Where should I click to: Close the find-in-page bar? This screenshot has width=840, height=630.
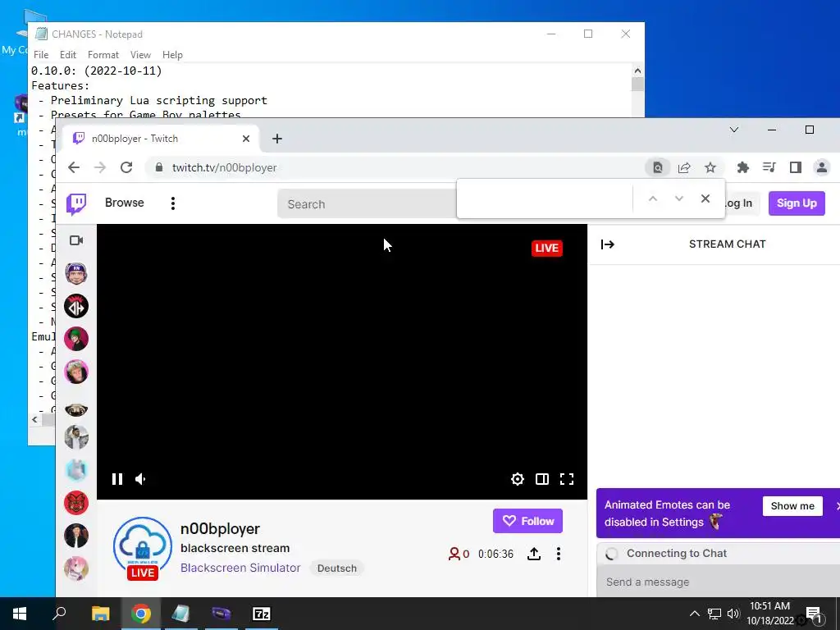pos(705,199)
